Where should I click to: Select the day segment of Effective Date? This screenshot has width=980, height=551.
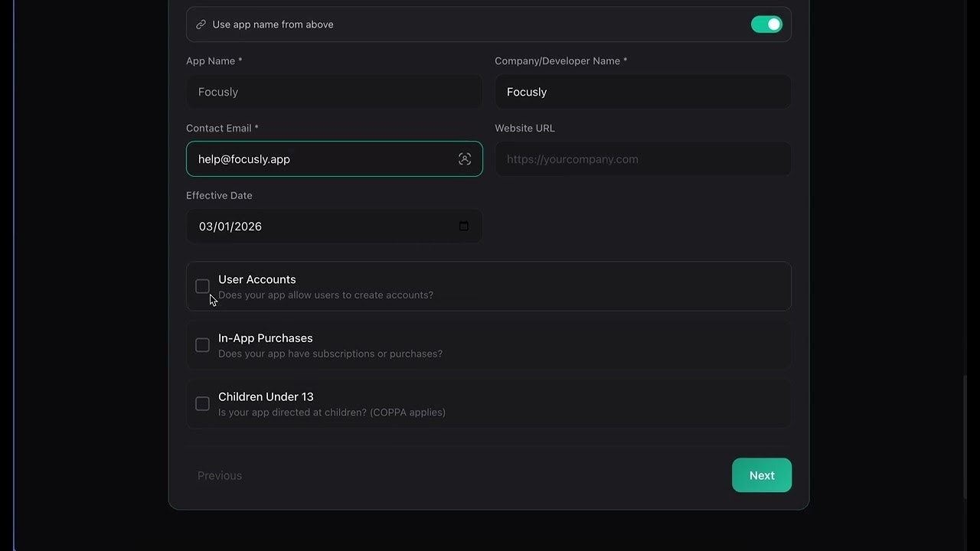click(x=224, y=227)
